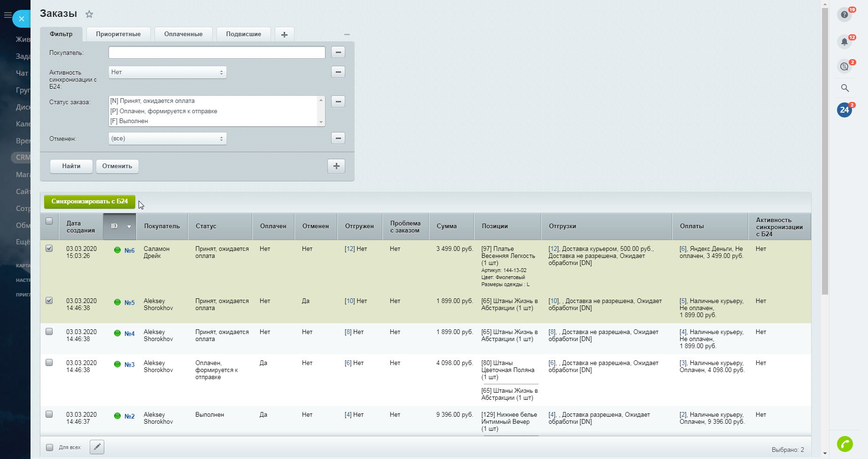The height and width of the screenshot is (459, 868).
Task: Uncheck the checkbox for order №6
Action: click(49, 249)
